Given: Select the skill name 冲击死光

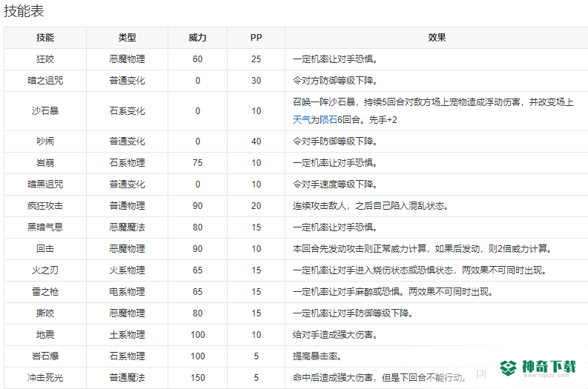Looking at the screenshot, I should 45,378.
